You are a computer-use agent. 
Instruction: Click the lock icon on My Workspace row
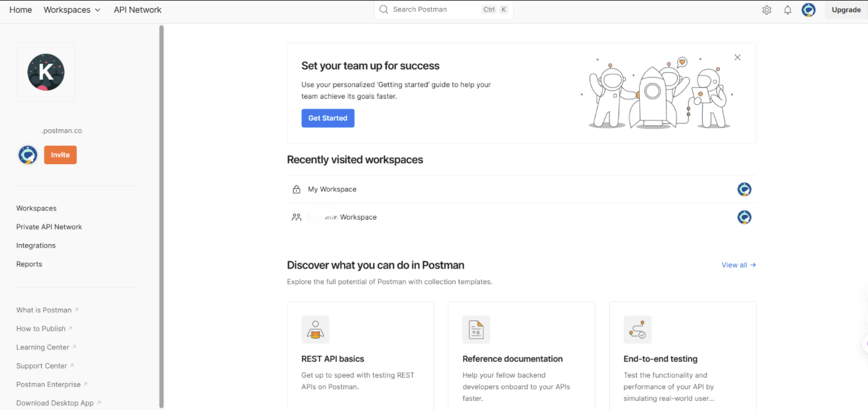pyautogui.click(x=296, y=189)
